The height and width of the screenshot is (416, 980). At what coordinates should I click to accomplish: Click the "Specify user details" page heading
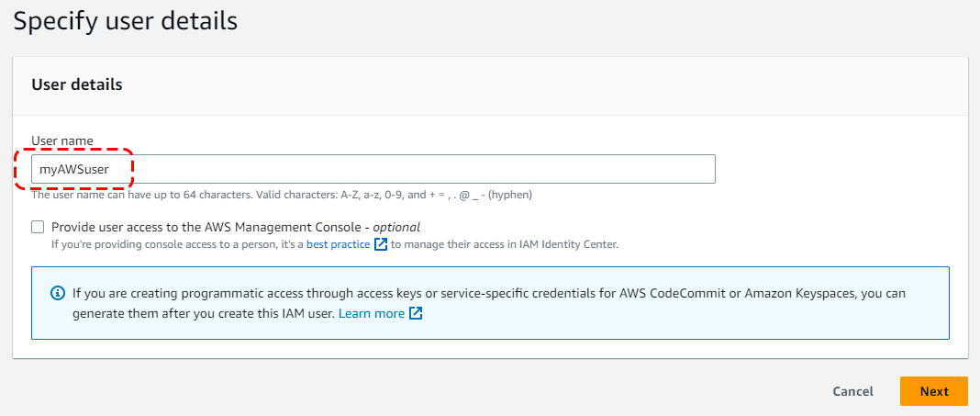[x=126, y=21]
